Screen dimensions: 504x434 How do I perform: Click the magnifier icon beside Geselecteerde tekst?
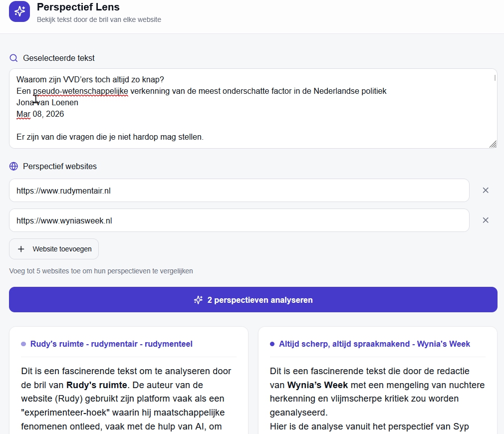13,58
